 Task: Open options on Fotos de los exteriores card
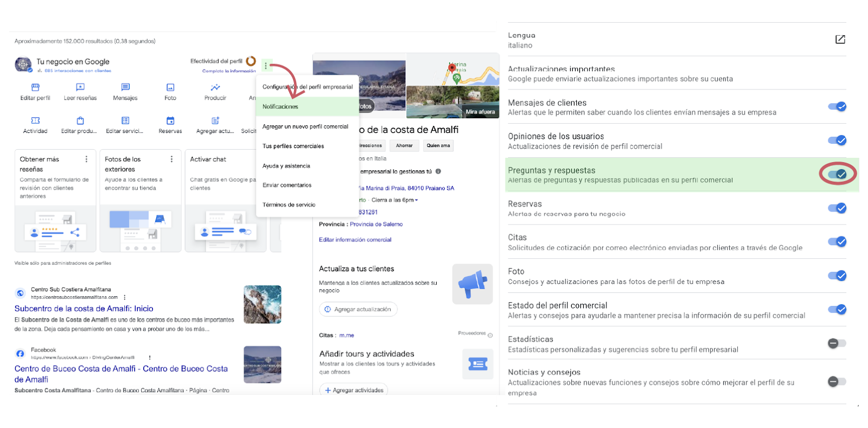171,159
